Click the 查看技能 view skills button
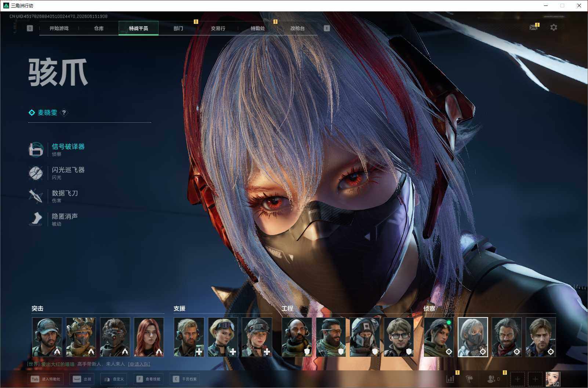588x388 pixels. (x=148, y=379)
